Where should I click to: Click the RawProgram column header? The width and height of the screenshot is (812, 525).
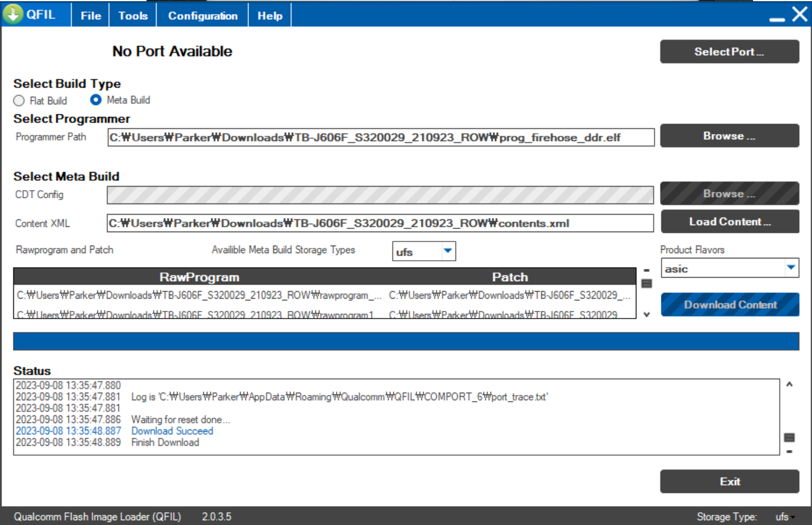(200, 277)
